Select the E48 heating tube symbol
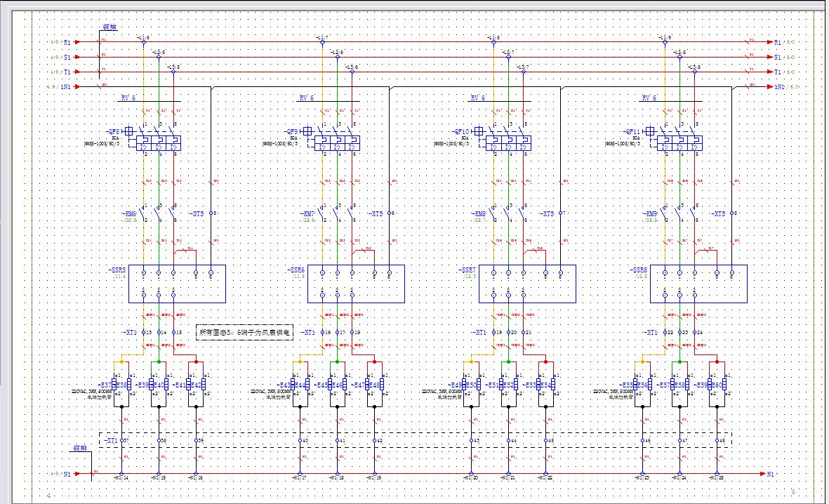This screenshot has width=829, height=504. click(x=383, y=385)
